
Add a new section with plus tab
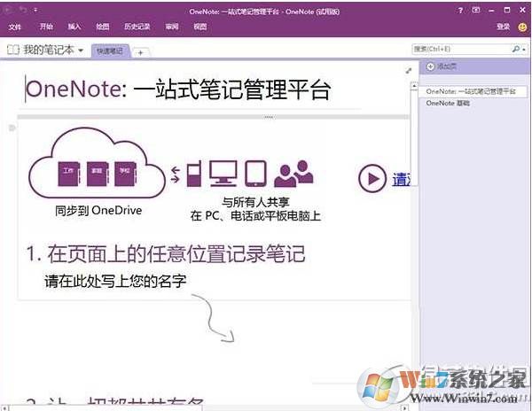140,52
